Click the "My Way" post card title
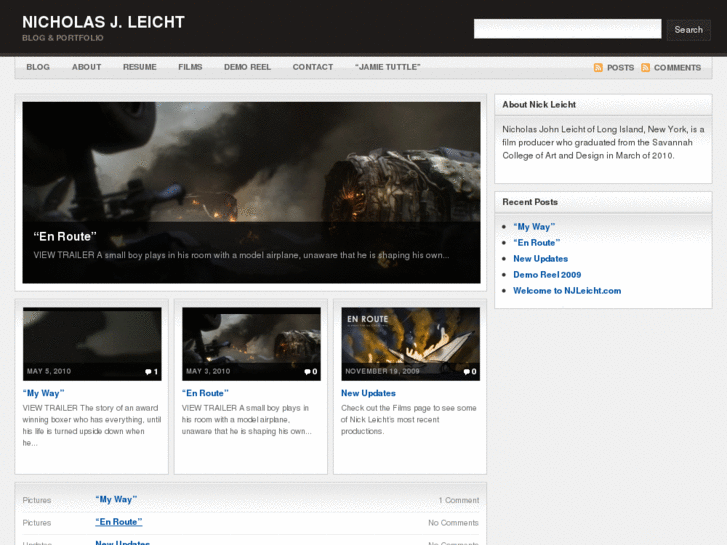The width and height of the screenshot is (727, 545). click(43, 393)
